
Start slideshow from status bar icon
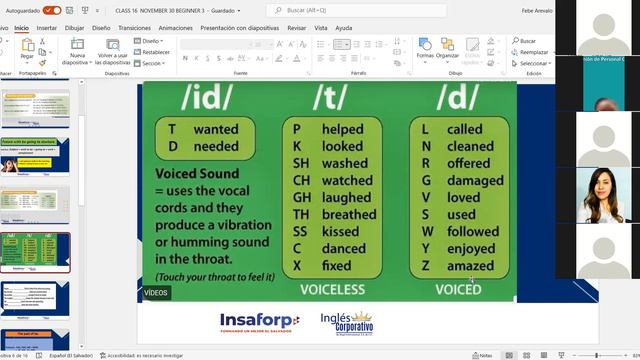tap(561, 356)
